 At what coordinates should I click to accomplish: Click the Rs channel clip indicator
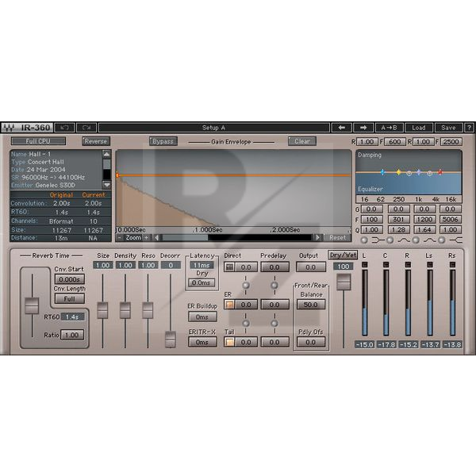coord(452,265)
